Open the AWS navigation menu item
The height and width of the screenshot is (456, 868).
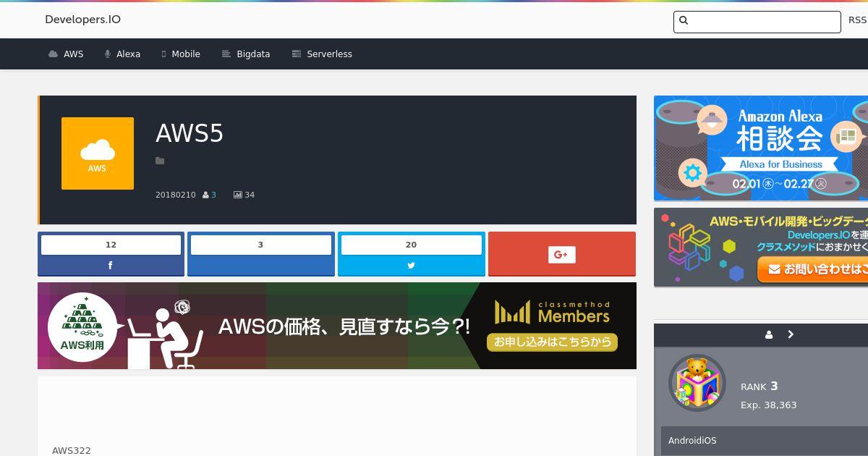tap(66, 54)
